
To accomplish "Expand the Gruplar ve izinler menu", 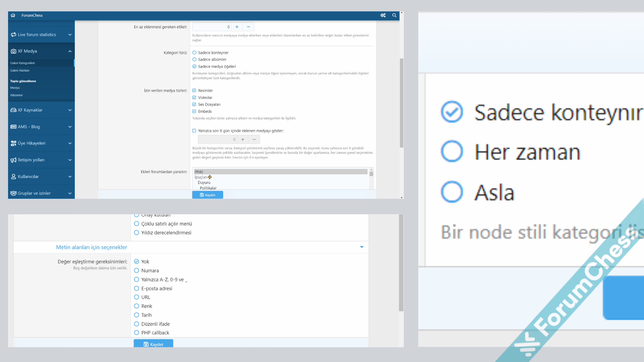I will [x=70, y=193].
